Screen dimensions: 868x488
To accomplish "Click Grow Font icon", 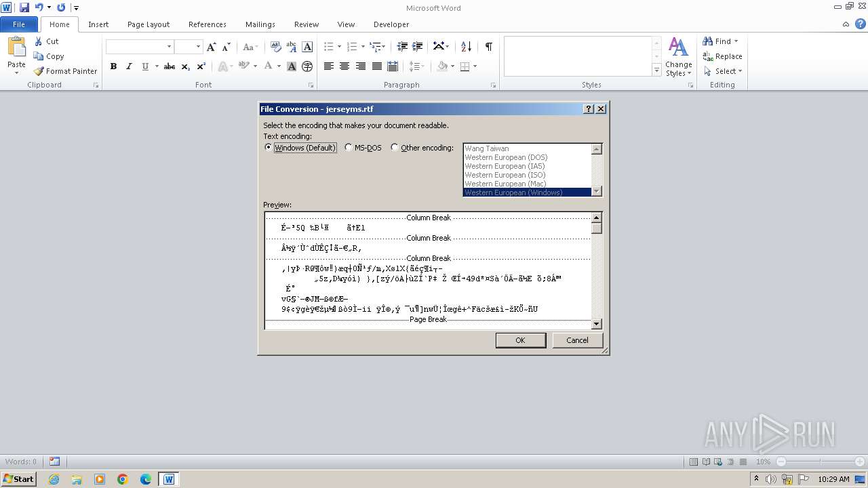I will pos(212,47).
